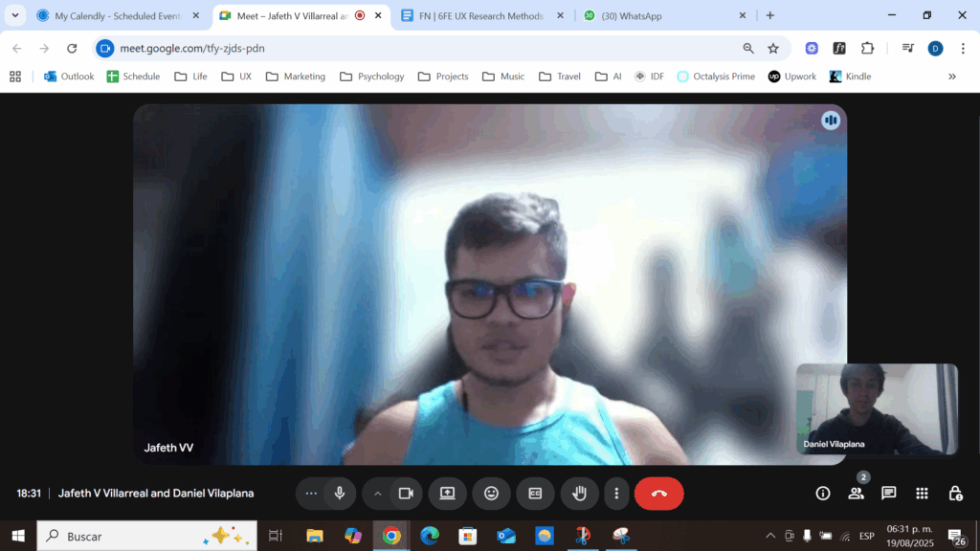Open the Psychology bookmarks folder

(371, 77)
